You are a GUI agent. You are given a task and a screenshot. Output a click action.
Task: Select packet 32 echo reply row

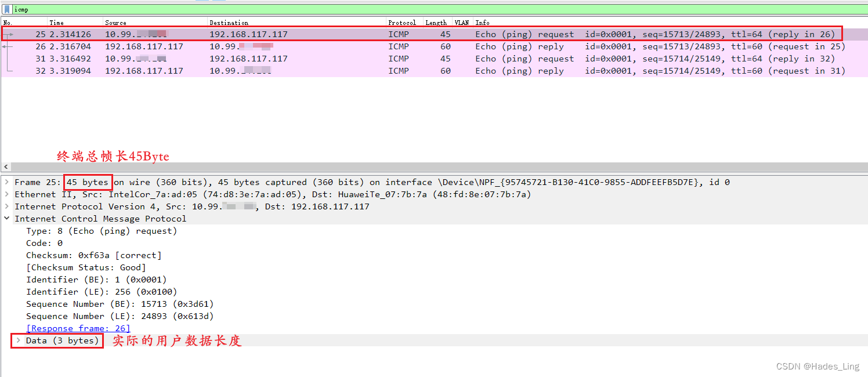[x=434, y=71]
